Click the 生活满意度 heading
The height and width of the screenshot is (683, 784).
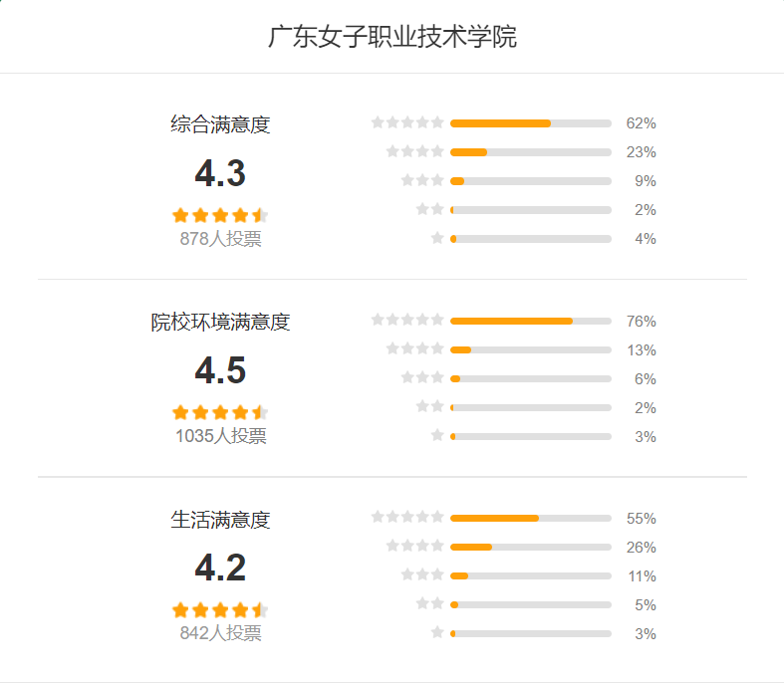220,520
